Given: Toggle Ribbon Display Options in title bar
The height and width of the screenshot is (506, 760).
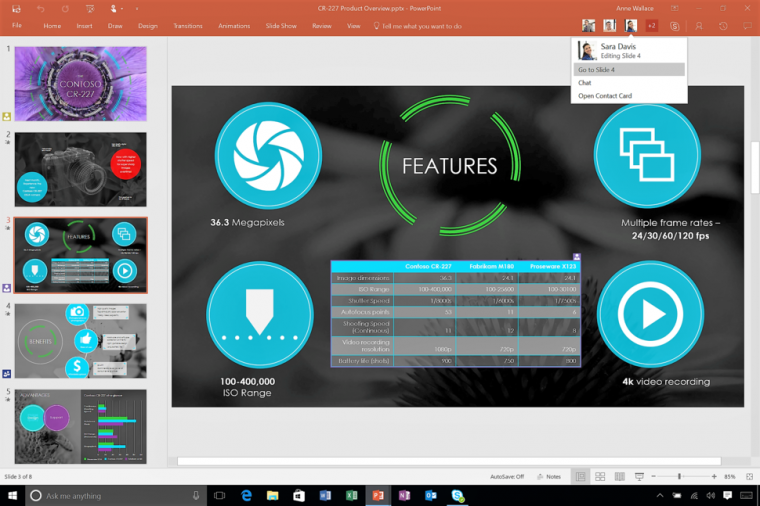Looking at the screenshot, I should pos(675,8).
